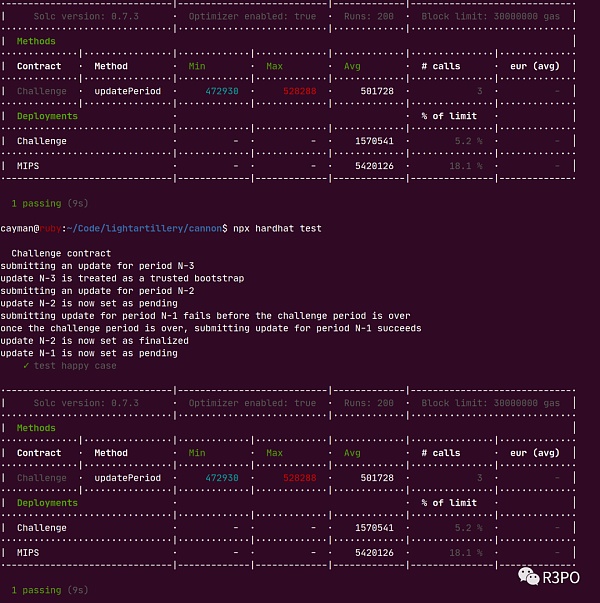This screenshot has width=600, height=603.
Task: Click the green Min column header in the lower table
Action: point(198,453)
